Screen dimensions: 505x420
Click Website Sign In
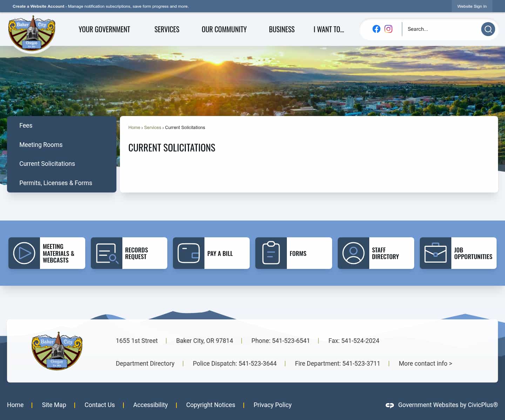point(472,6)
